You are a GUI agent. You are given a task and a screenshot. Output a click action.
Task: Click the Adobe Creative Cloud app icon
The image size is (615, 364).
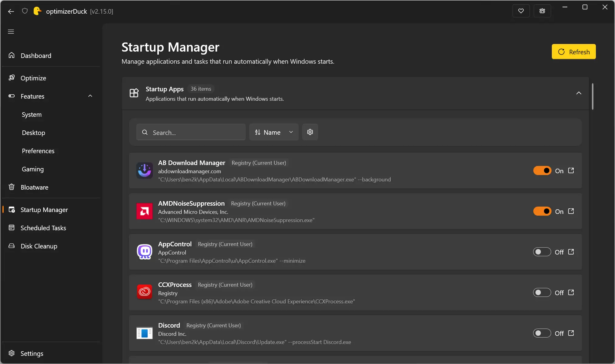click(x=144, y=292)
